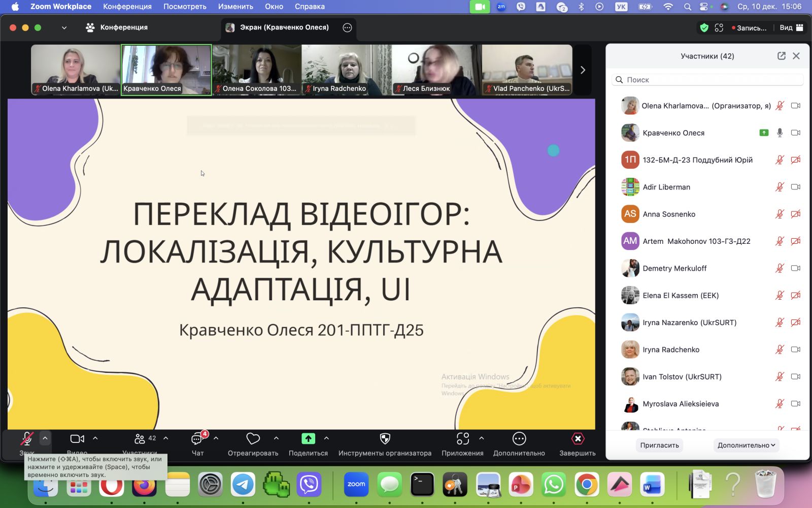
Task: Click the End meeting icon
Action: [578, 439]
